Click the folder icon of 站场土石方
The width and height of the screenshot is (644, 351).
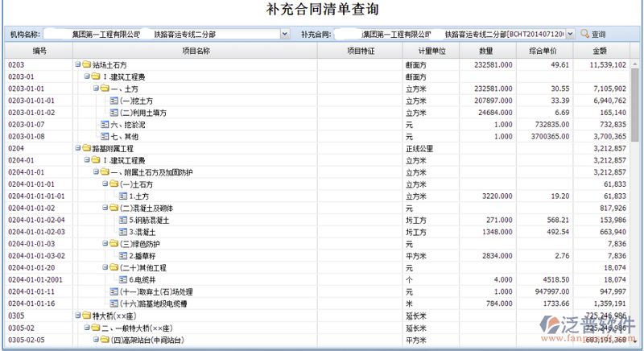86,64
